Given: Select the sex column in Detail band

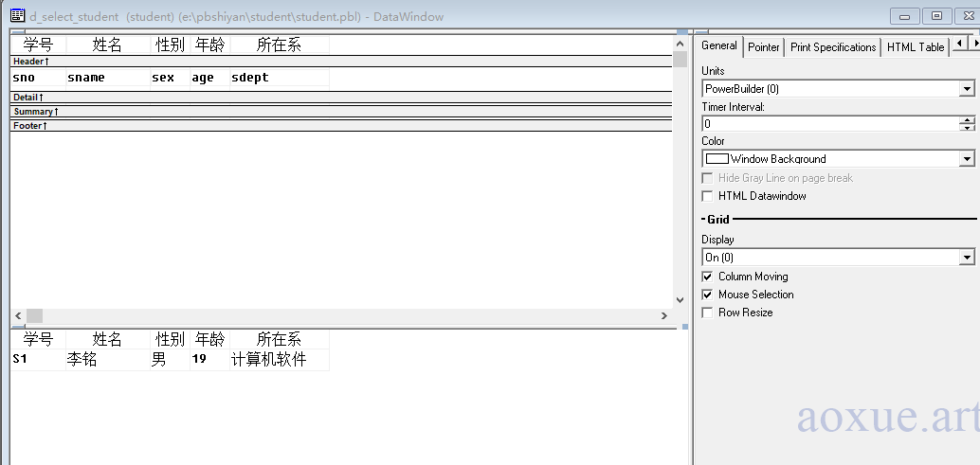Looking at the screenshot, I should pyautogui.click(x=170, y=78).
